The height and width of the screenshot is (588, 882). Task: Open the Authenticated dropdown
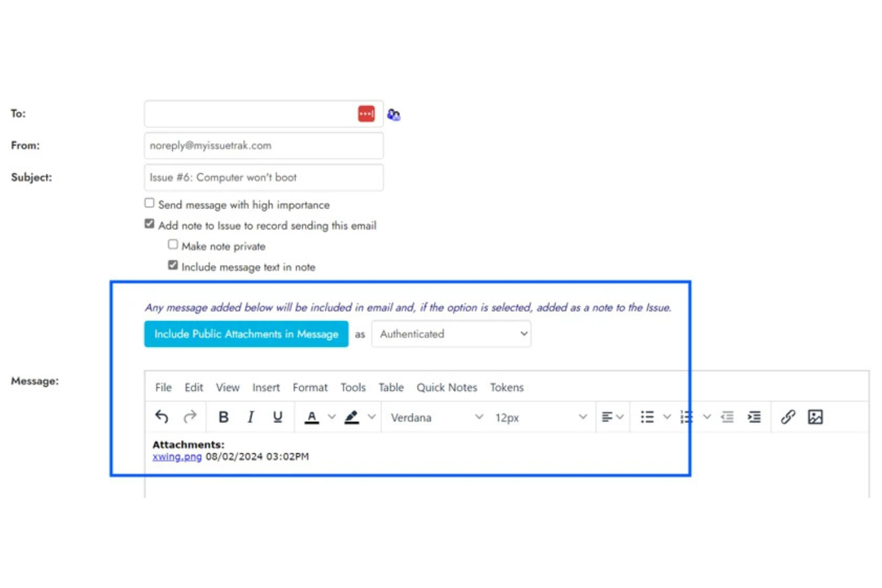tap(451, 334)
